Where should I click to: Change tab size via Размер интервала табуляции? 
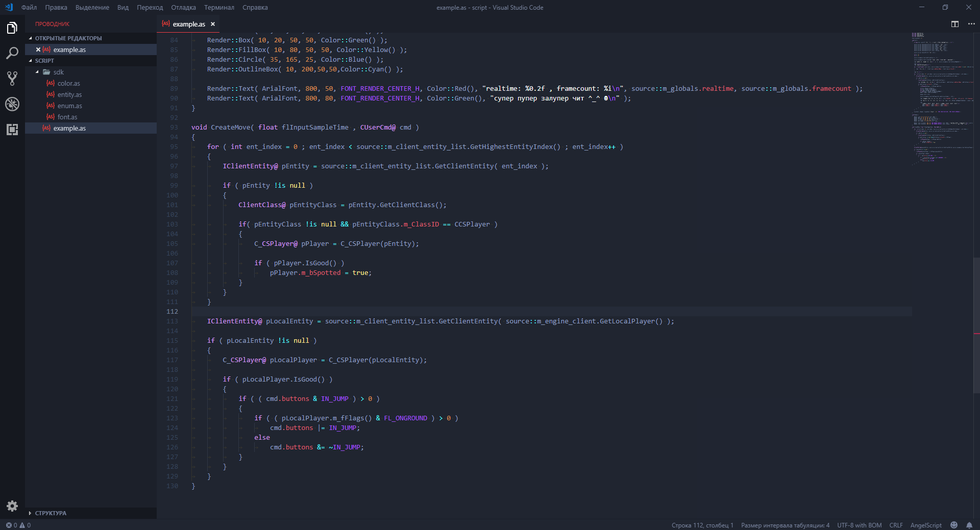click(785, 525)
